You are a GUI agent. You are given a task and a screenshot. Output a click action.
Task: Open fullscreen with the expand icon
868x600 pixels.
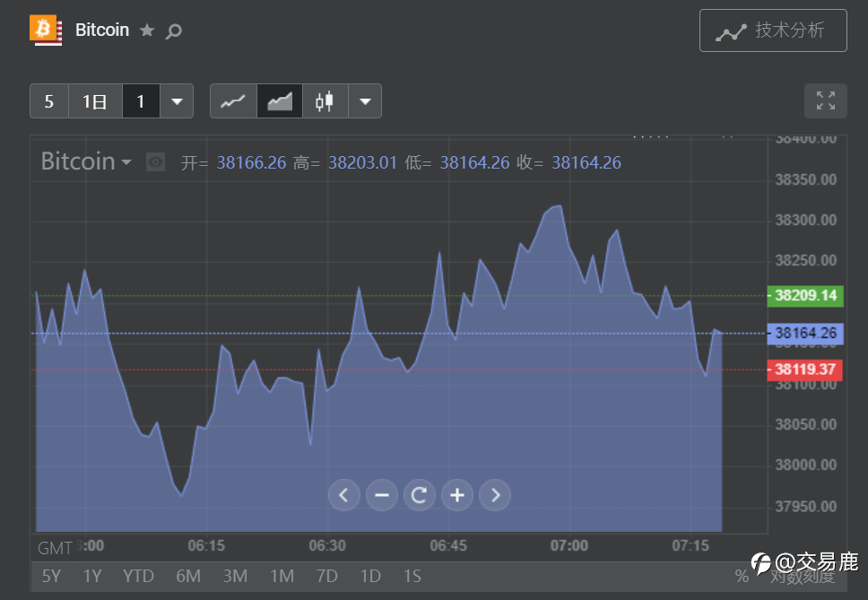coord(825,101)
